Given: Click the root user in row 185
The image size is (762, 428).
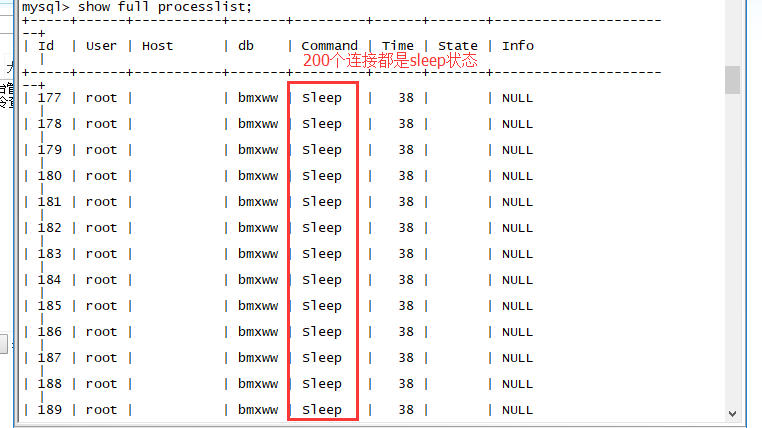Looking at the screenshot, I should point(101,306).
